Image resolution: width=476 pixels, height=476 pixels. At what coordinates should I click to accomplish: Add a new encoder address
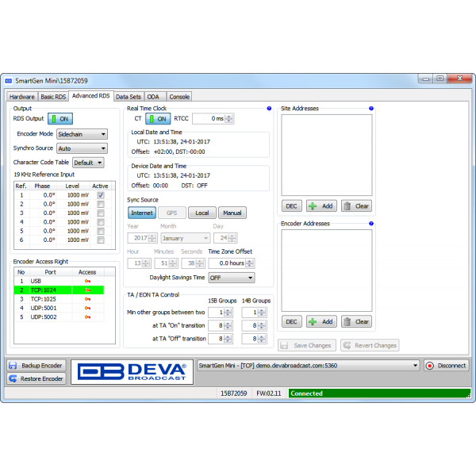(321, 321)
